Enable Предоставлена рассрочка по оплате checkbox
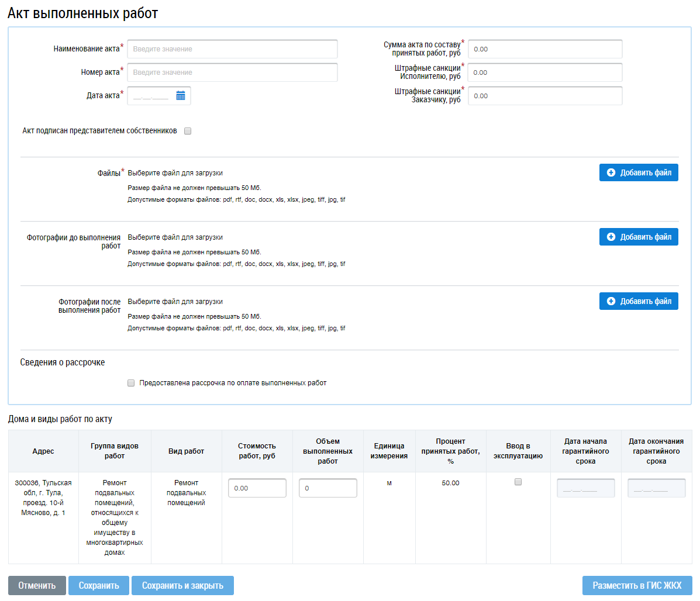The width and height of the screenshot is (700, 601). point(131,383)
